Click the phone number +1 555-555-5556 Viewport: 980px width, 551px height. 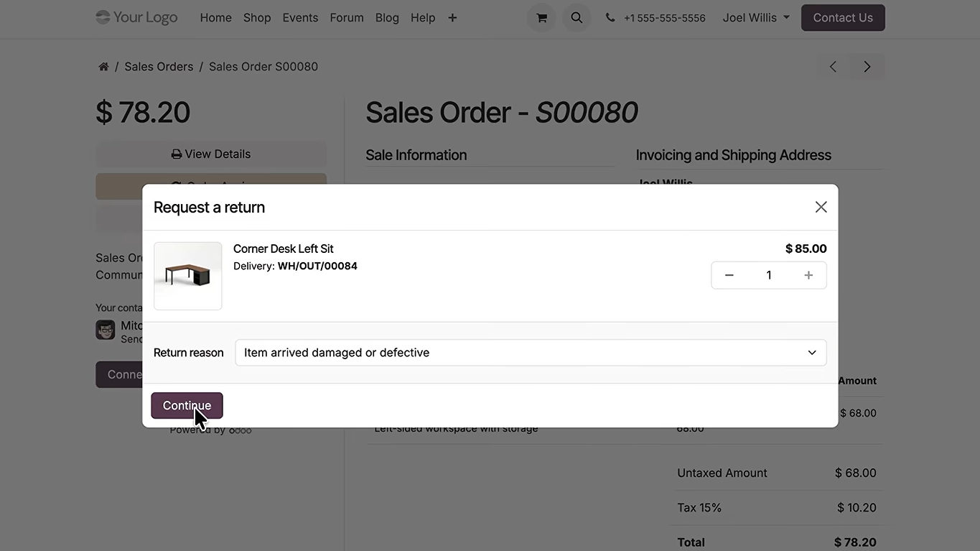click(665, 18)
